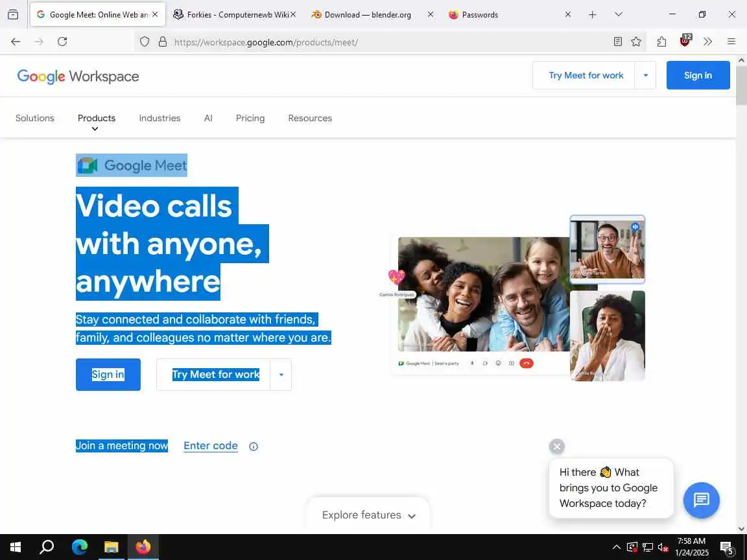Click the Google Meet camera logo
The image size is (747, 560).
87,165
